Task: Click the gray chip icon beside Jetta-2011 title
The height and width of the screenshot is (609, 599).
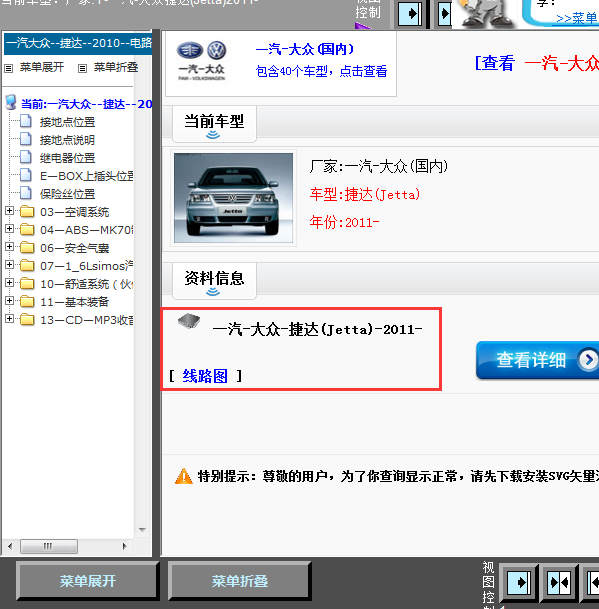Action: click(189, 321)
